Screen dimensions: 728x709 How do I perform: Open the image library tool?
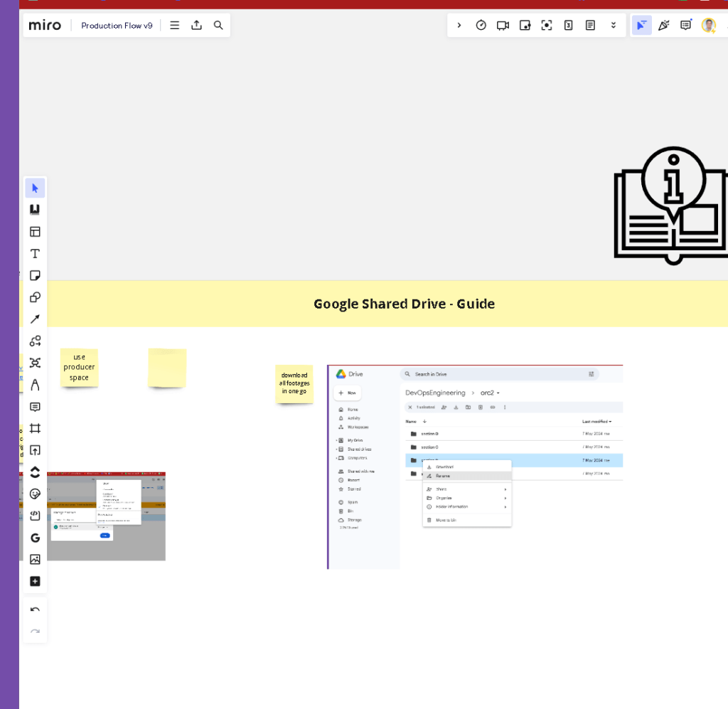(x=35, y=560)
